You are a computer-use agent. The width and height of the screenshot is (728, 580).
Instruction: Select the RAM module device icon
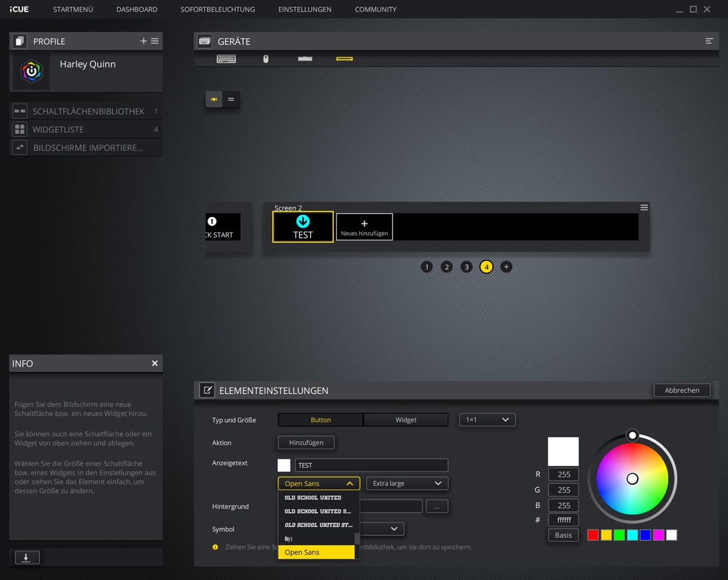305,59
